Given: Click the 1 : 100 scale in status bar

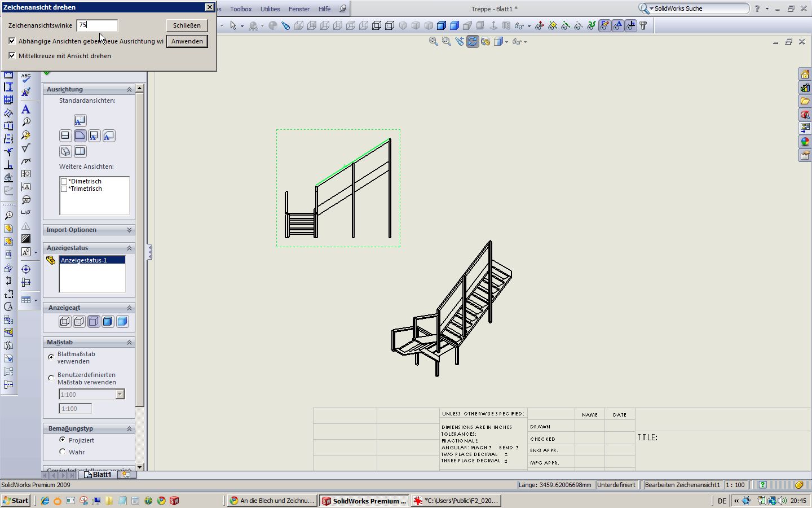Looking at the screenshot, I should point(735,485).
